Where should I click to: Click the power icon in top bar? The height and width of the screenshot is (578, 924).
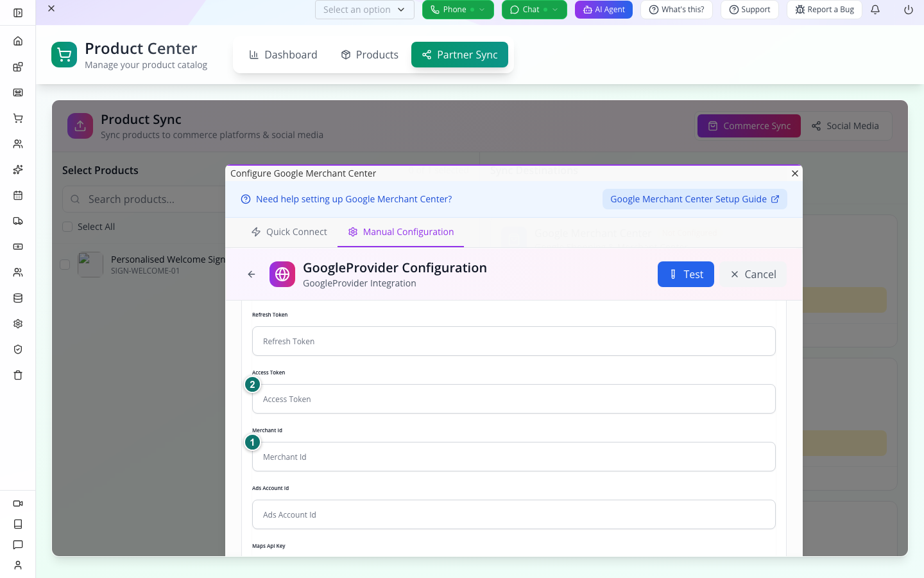pos(909,10)
